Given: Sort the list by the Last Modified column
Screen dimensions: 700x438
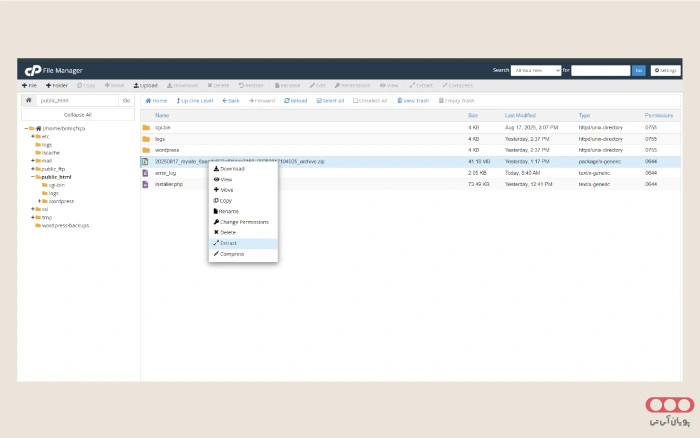Looking at the screenshot, I should (x=520, y=115).
